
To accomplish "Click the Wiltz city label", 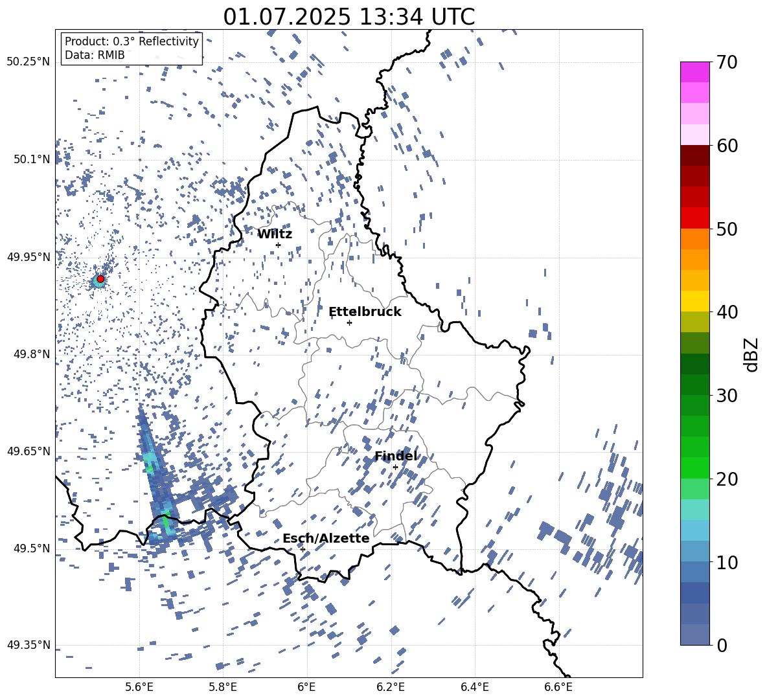I will pos(275,234).
